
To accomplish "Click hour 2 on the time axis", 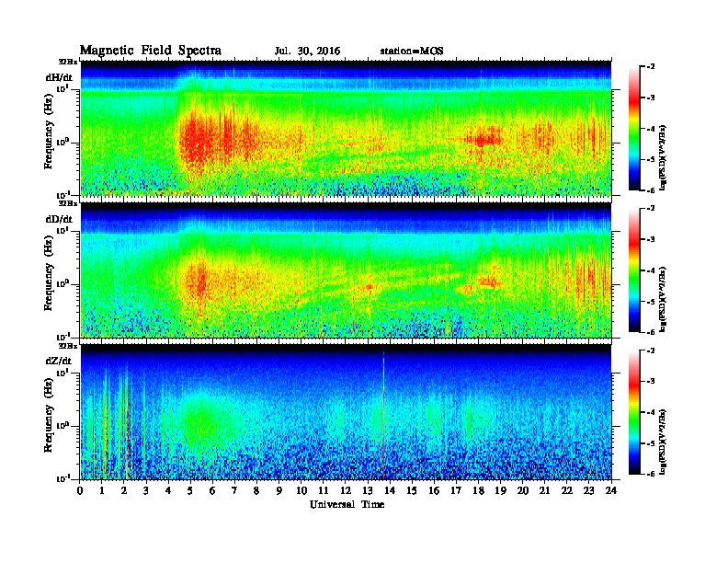I will [x=123, y=491].
